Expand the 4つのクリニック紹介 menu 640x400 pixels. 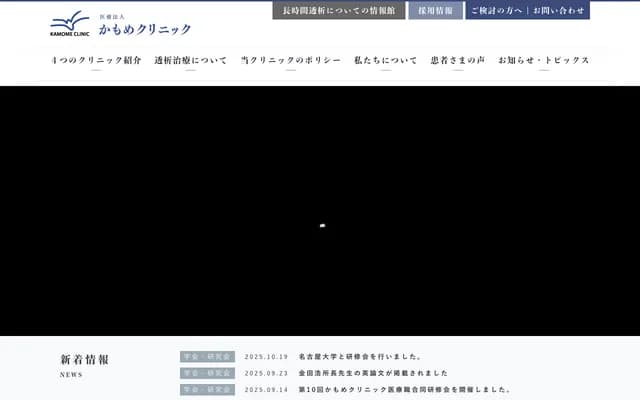96,61
